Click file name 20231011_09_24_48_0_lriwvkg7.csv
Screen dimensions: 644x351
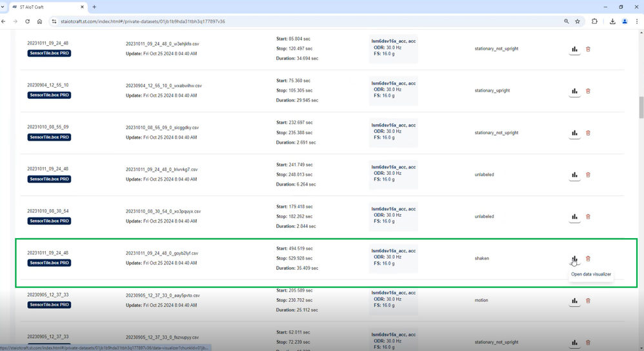click(x=162, y=170)
